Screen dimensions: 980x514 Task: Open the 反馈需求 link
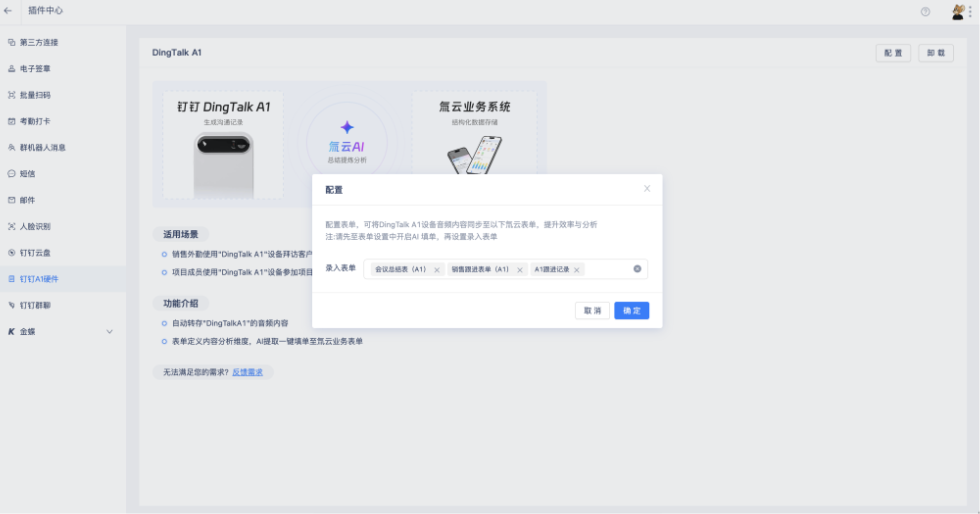(247, 372)
